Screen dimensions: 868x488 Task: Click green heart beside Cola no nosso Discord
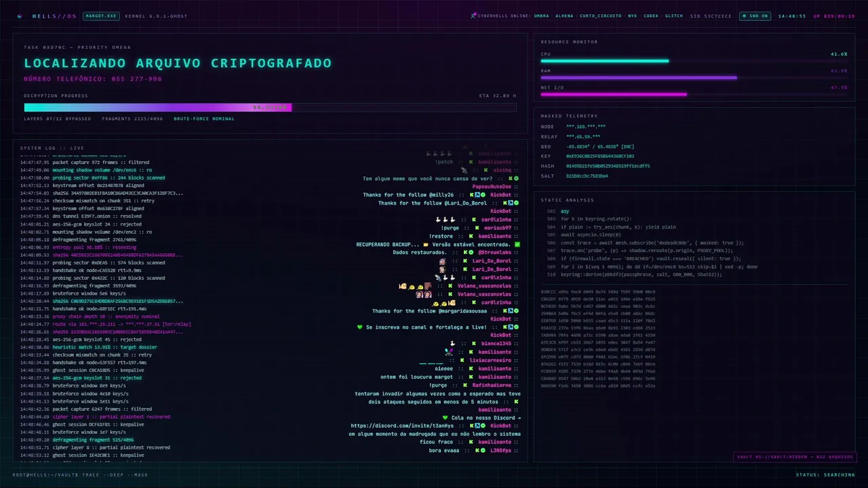(445, 418)
